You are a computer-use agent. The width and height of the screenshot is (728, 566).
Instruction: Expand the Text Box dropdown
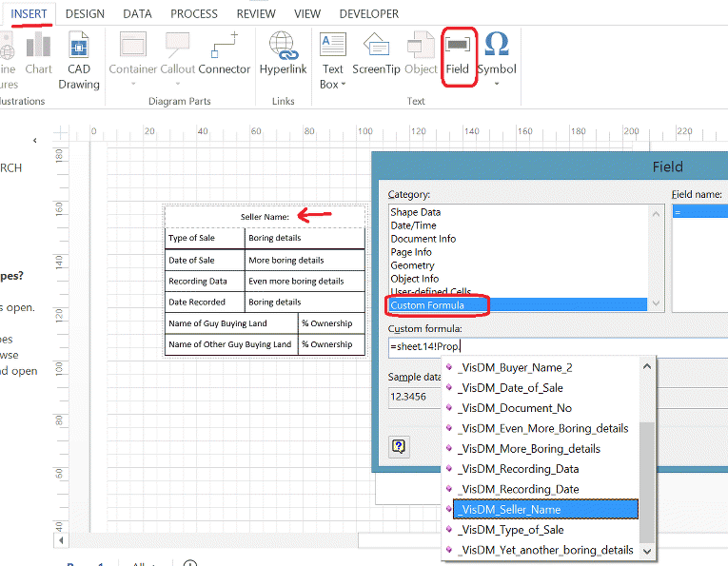click(343, 85)
